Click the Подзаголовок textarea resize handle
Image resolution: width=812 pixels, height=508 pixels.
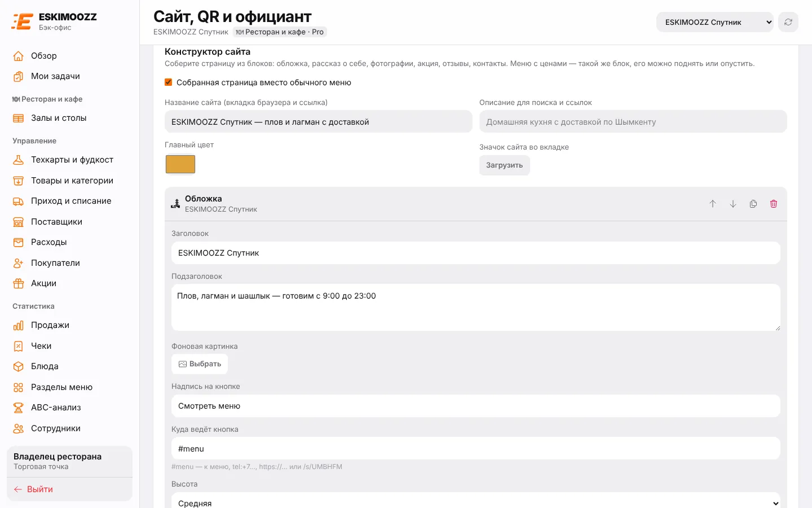click(x=777, y=328)
